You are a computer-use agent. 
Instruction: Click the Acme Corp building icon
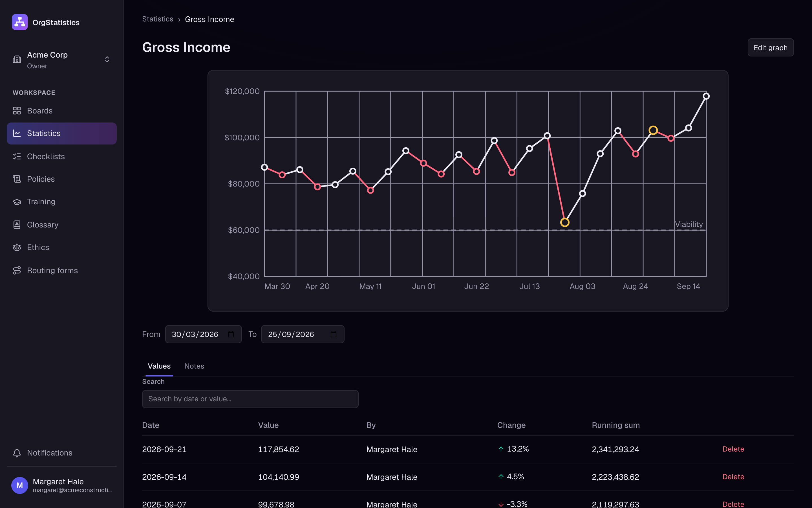tap(17, 60)
